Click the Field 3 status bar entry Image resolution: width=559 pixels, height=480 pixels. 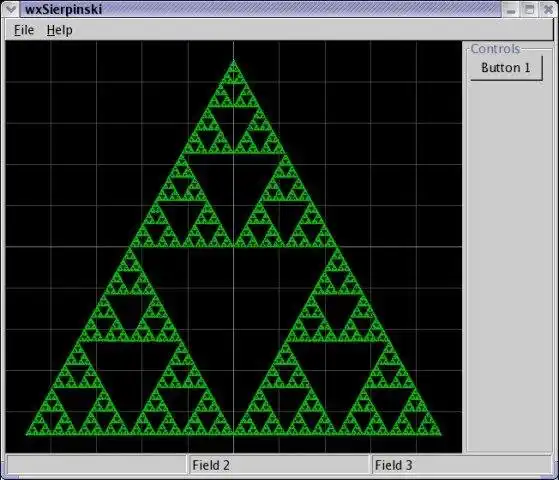pos(461,465)
